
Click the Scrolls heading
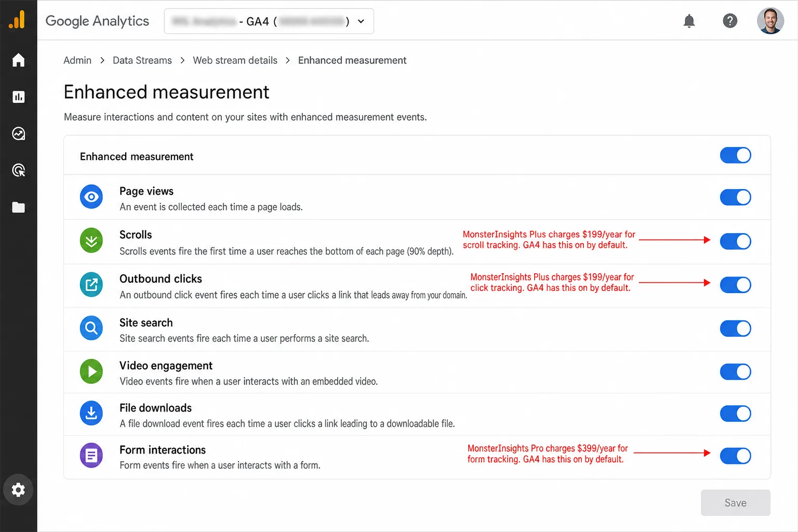(x=136, y=235)
